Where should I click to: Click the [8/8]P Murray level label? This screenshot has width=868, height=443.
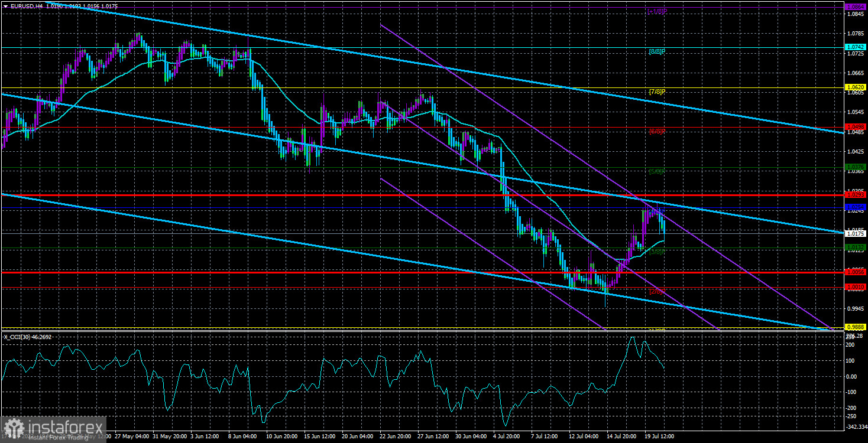point(658,51)
